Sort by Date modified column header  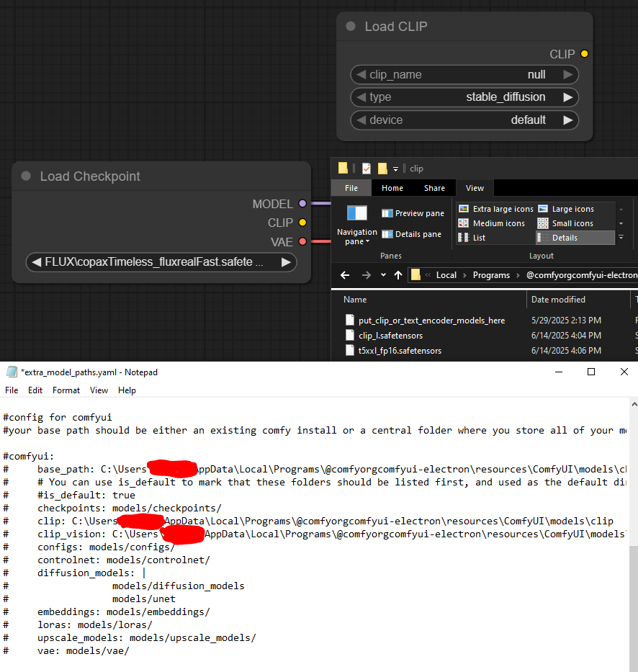point(578,300)
